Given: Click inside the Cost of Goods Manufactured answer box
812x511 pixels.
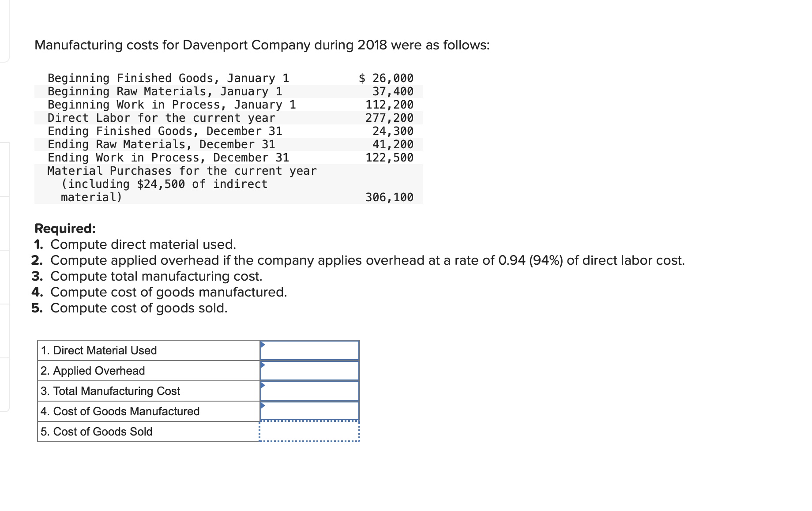Looking at the screenshot, I should pos(309,411).
